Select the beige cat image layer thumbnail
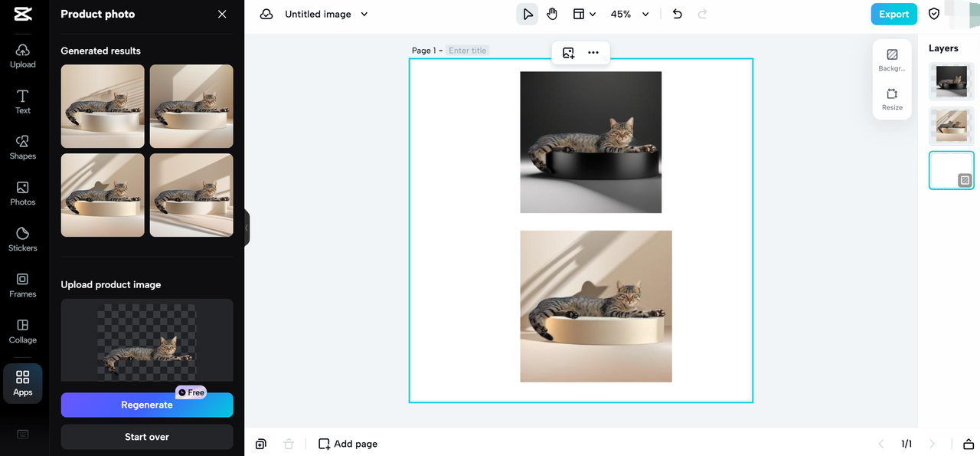 pyautogui.click(x=952, y=126)
